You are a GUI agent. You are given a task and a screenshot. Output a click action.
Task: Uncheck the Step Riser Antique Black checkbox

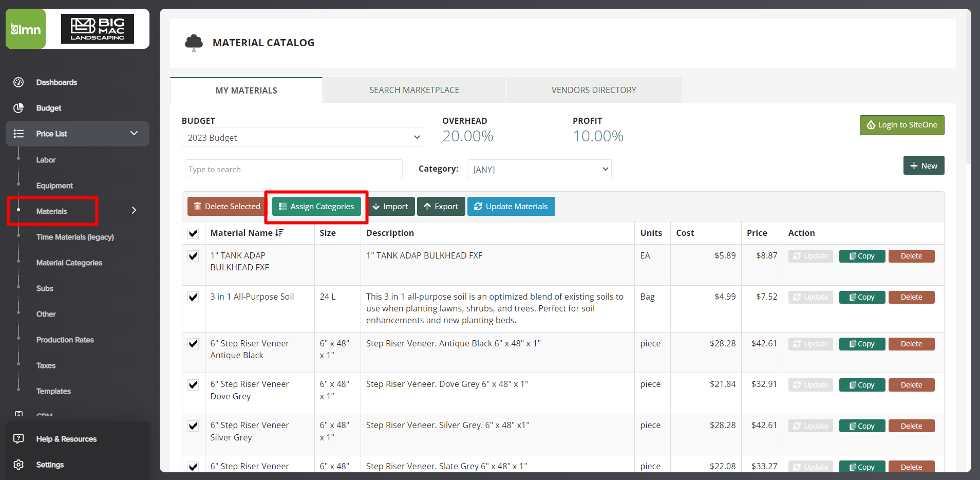[193, 344]
